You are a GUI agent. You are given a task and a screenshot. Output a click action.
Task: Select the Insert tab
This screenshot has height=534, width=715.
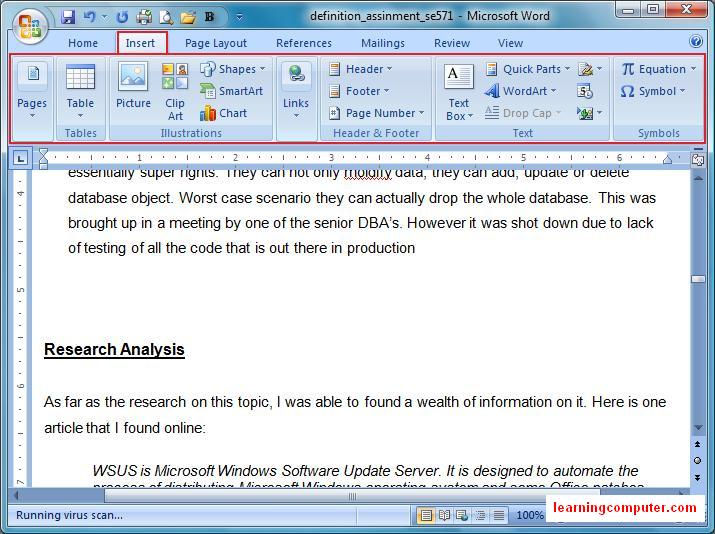(140, 43)
